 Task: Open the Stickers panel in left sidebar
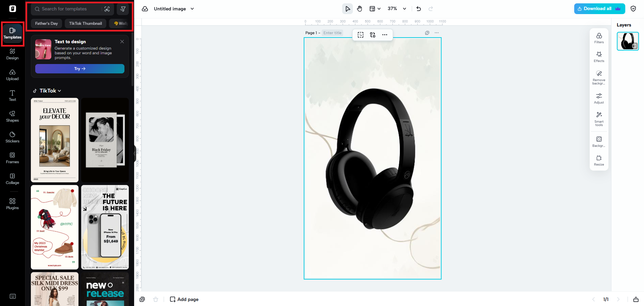(12, 137)
